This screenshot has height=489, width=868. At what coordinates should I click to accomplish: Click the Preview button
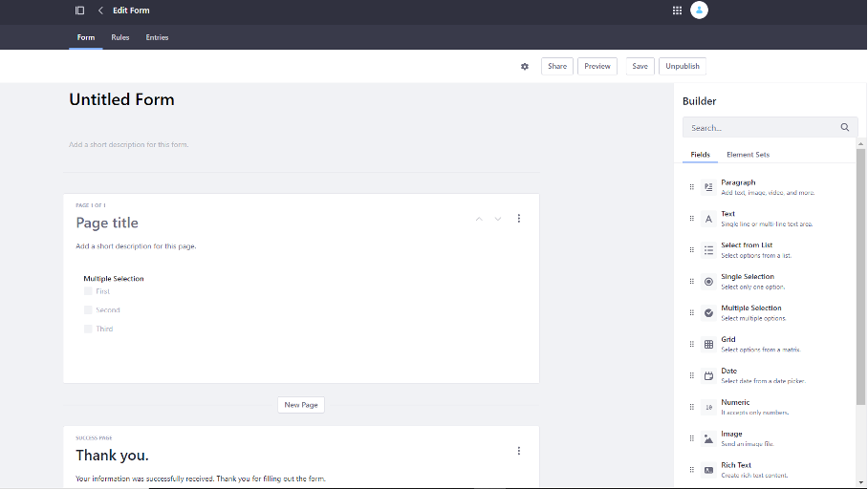pos(597,67)
